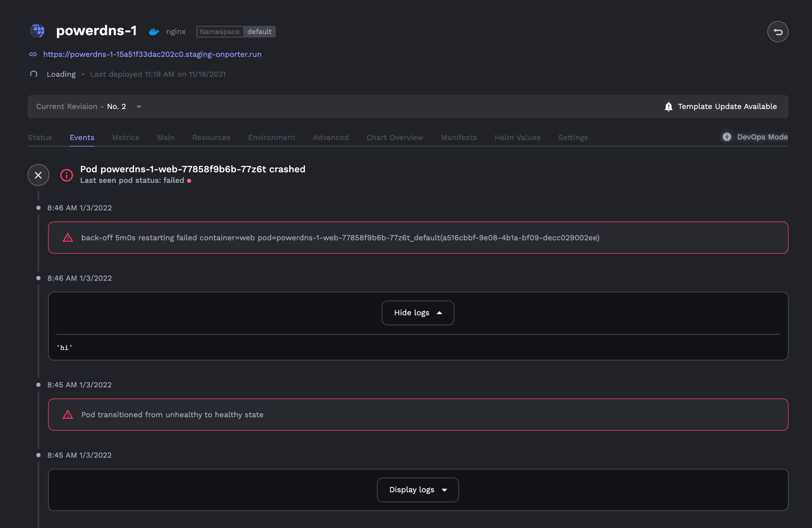812x528 pixels.
Task: Click the Loading spinner icon
Action: [34, 74]
